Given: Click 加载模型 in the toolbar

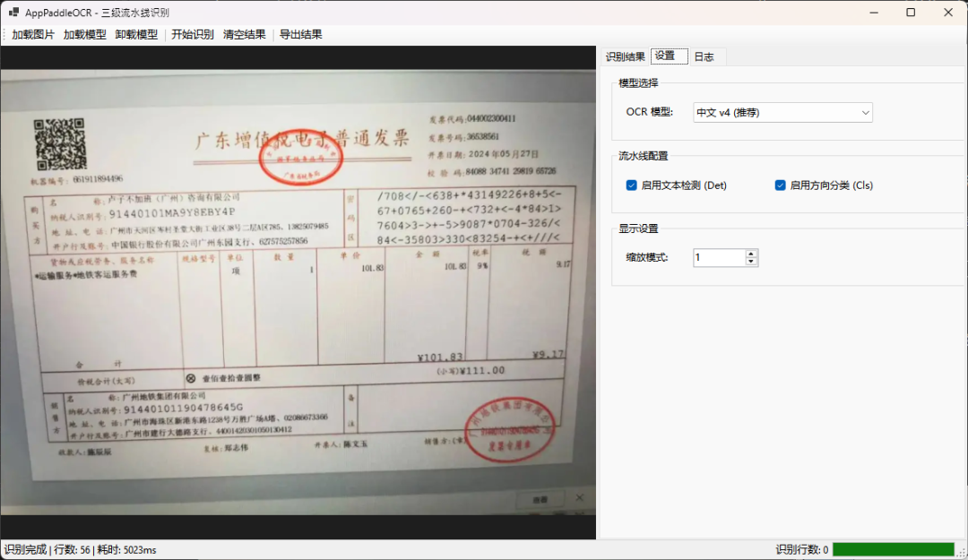Looking at the screenshot, I should click(x=84, y=35).
